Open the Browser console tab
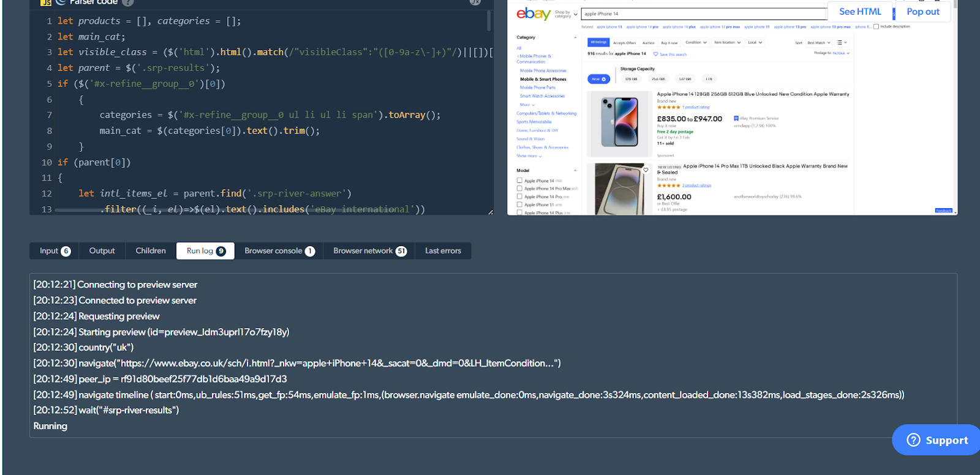 point(279,251)
